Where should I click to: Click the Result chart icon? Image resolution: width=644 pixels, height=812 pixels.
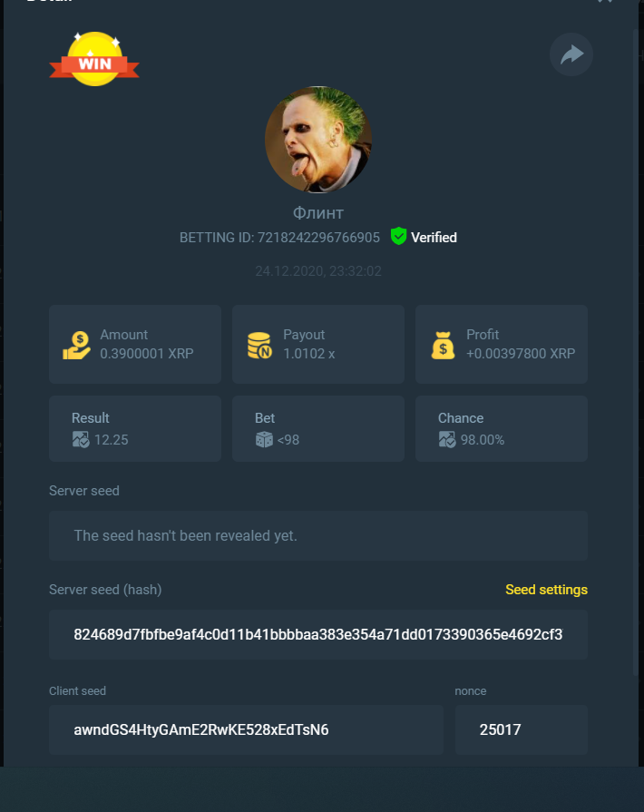81,440
